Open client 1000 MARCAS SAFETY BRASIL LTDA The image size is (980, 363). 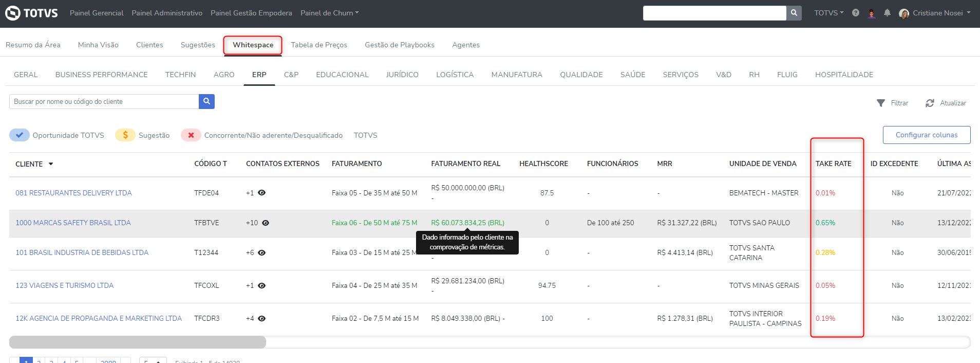pos(73,223)
